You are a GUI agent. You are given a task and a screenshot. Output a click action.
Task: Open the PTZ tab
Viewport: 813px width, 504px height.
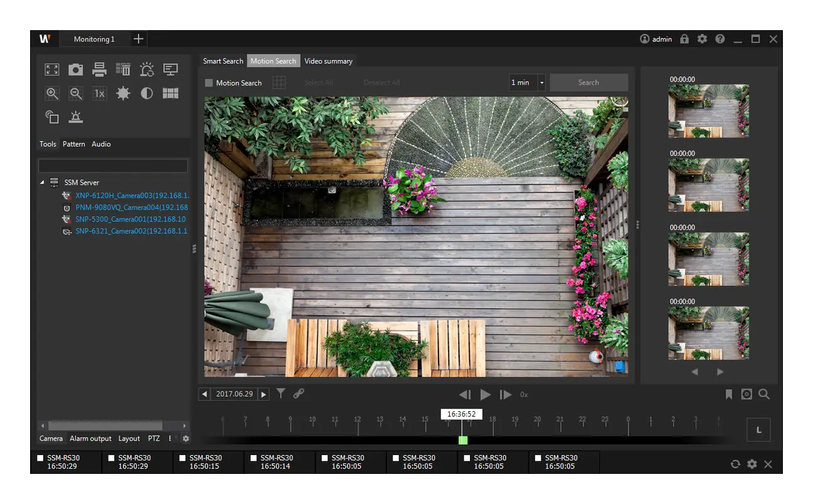click(x=154, y=439)
